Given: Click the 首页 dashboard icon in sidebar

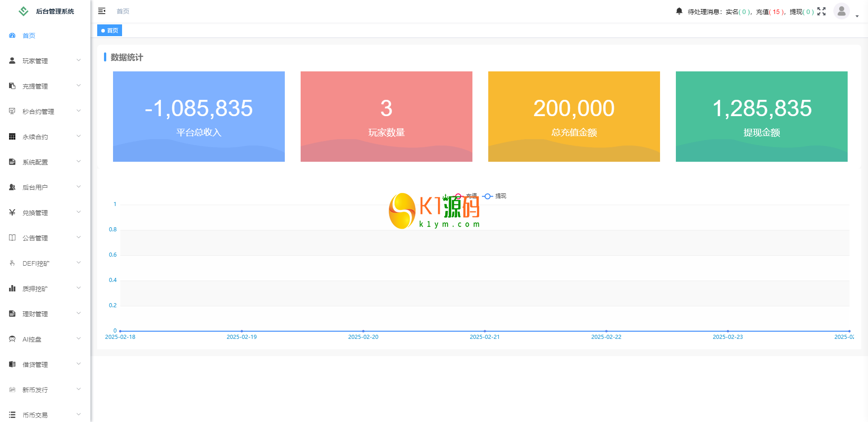Looking at the screenshot, I should (12, 36).
